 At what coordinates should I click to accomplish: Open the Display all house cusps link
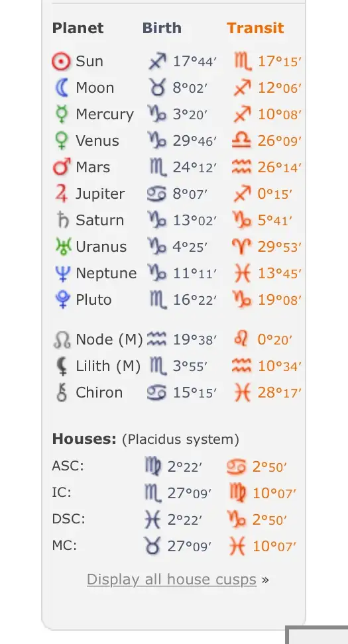172,580
